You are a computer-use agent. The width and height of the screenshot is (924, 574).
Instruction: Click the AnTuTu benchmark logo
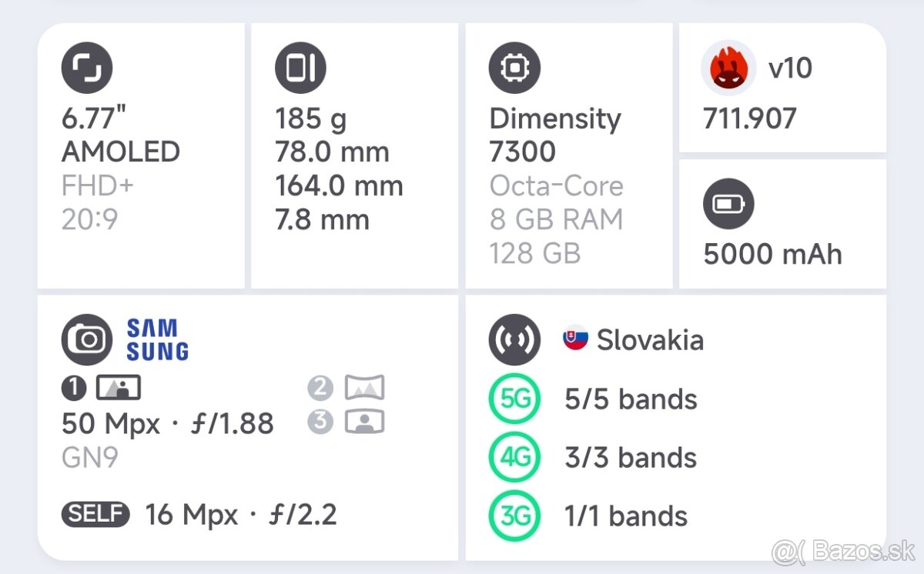point(728,68)
